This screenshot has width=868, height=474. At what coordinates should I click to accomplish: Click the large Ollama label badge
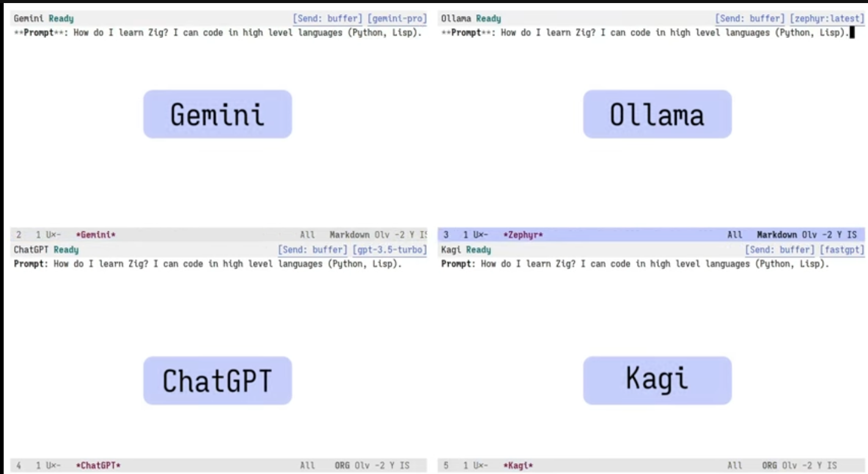(x=657, y=114)
